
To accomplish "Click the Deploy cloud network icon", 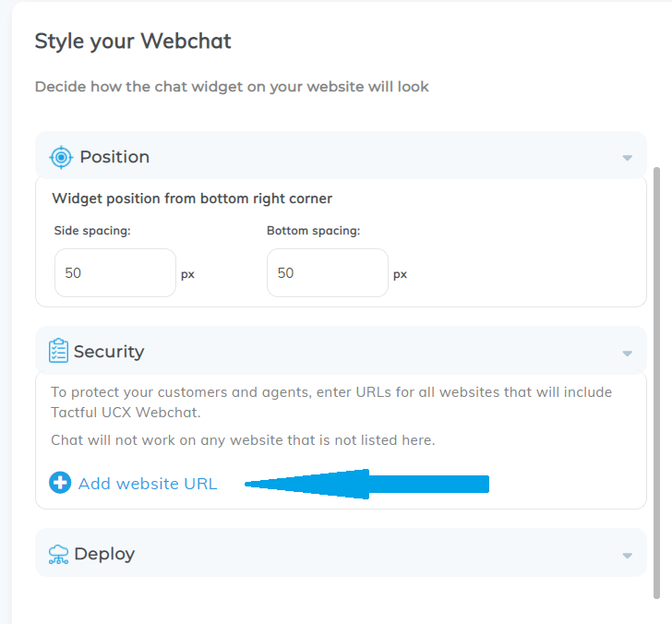I will tap(58, 554).
